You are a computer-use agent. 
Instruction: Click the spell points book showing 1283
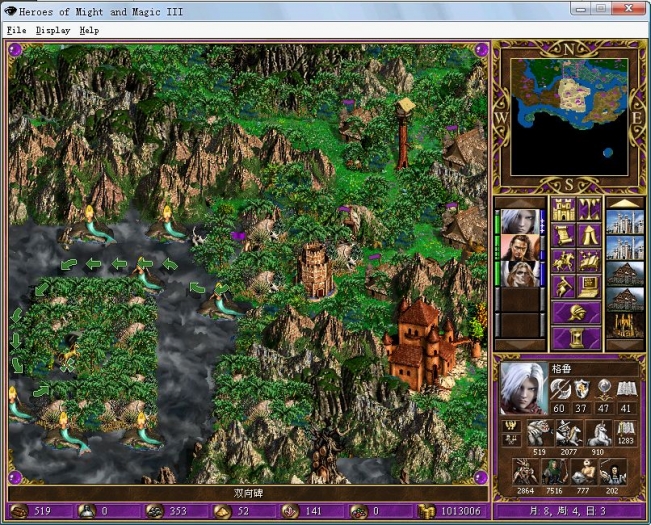[x=626, y=433]
